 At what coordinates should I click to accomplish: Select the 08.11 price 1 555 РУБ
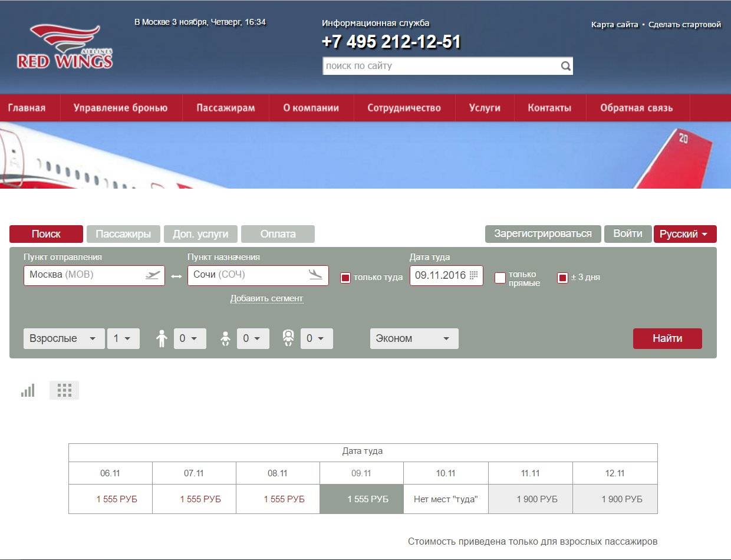[278, 499]
